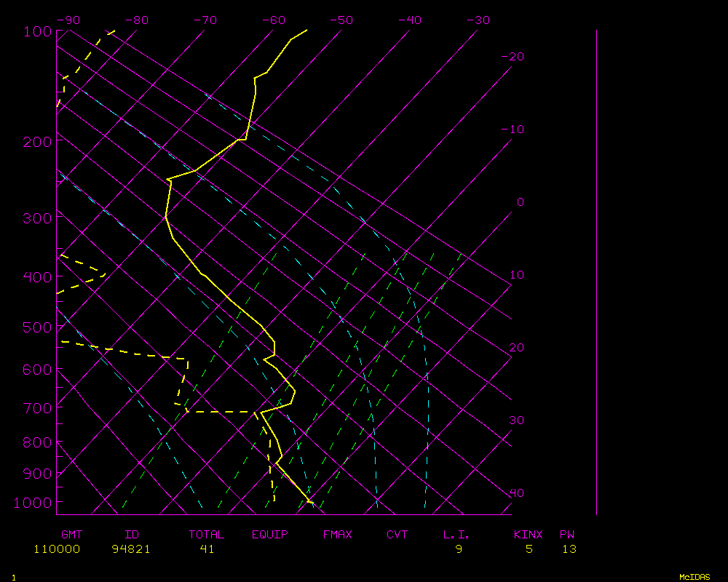This screenshot has height=582, width=728.
Task: Click the 0 degree label on right axis
Action: click(520, 202)
